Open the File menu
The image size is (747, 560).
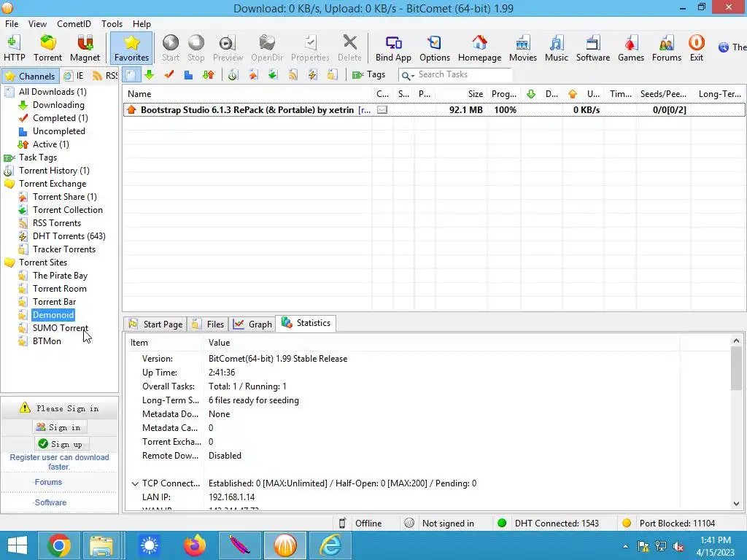click(12, 24)
